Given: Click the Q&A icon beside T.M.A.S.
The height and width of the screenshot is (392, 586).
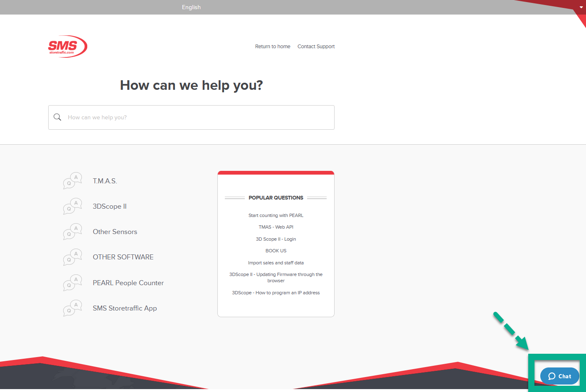Looking at the screenshot, I should [x=73, y=181].
